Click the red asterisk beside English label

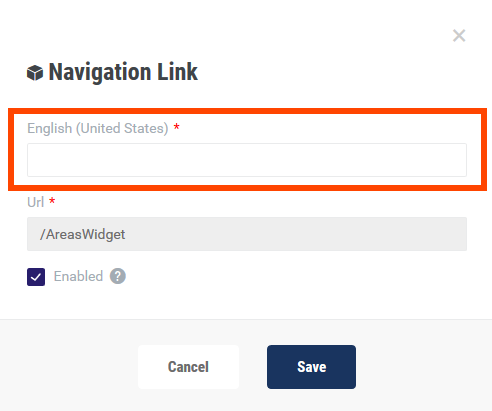point(177,127)
